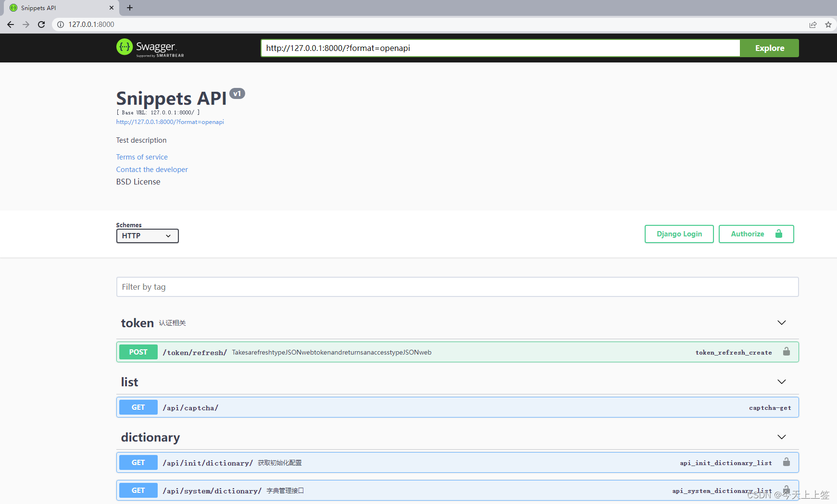
Task: Open the Django Login page
Action: pyautogui.click(x=679, y=234)
